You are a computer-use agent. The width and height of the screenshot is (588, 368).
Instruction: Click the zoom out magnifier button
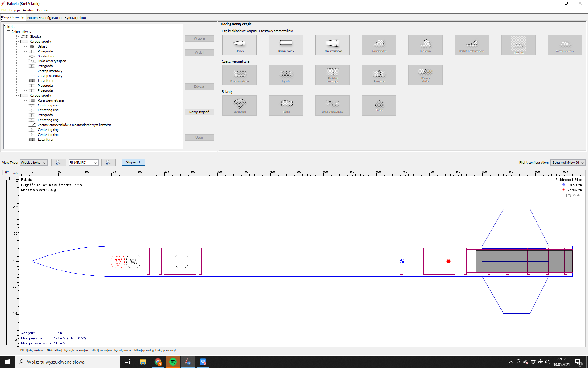tap(58, 163)
